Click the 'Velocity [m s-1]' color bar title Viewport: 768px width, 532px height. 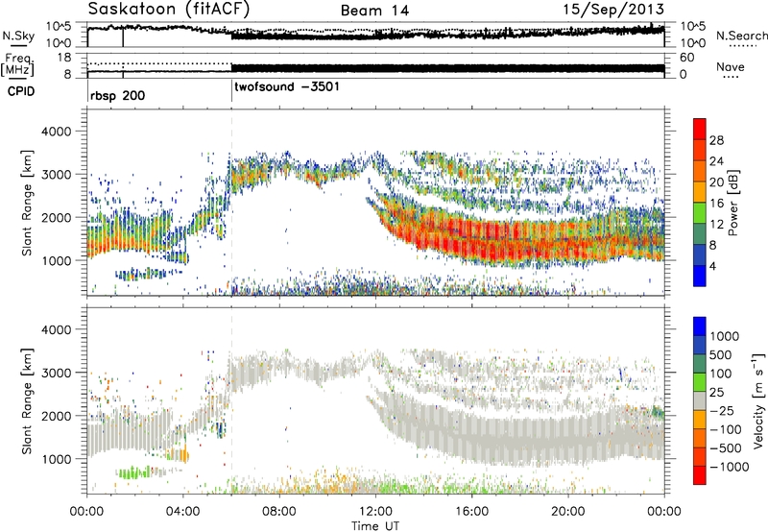pyautogui.click(x=758, y=400)
